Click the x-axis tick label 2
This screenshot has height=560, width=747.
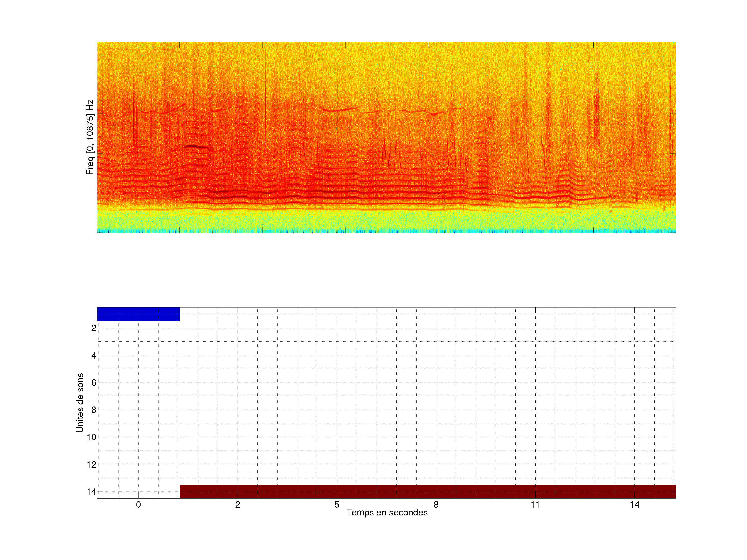(x=238, y=505)
